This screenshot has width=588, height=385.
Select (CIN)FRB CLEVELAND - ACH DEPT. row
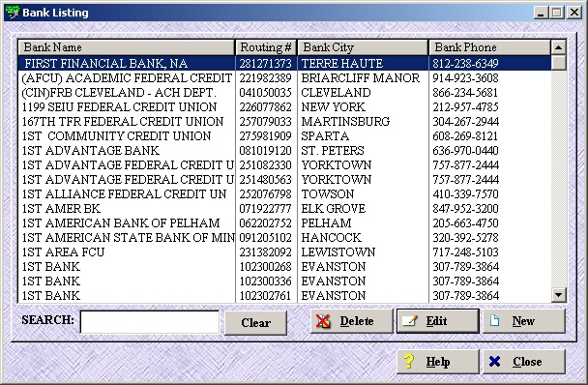tap(284, 92)
